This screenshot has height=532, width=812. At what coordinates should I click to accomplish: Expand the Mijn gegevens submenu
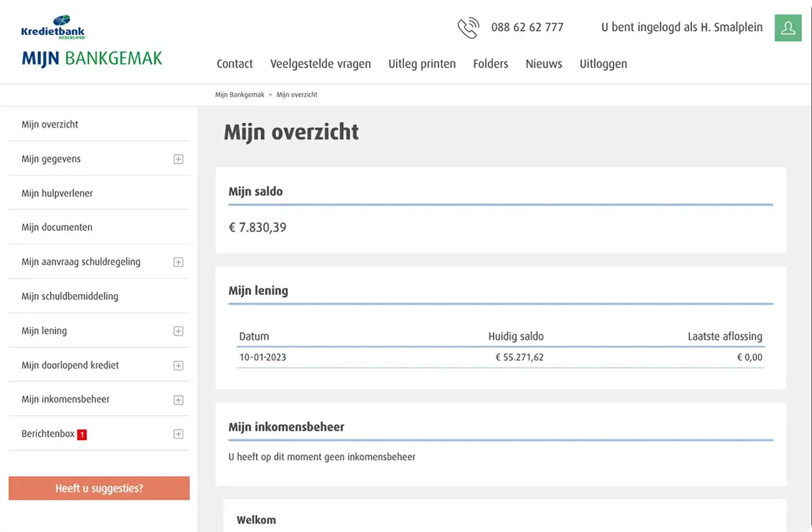tap(178, 159)
